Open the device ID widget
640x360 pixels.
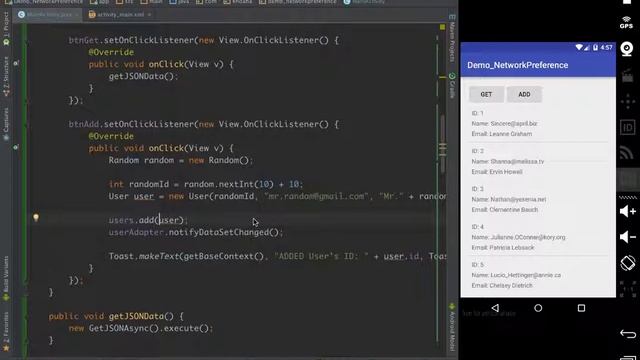pyautogui.click(x=627, y=127)
